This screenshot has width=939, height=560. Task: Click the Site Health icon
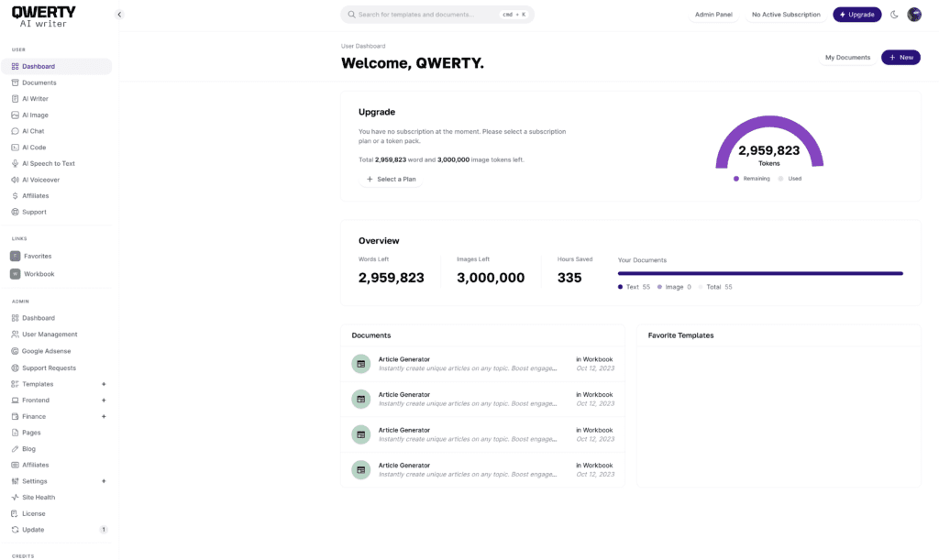tap(15, 498)
